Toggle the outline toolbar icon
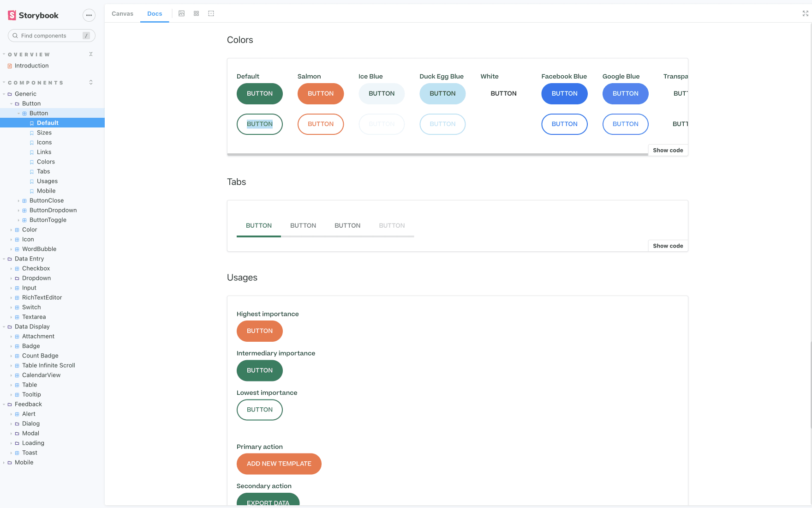 coord(211,13)
